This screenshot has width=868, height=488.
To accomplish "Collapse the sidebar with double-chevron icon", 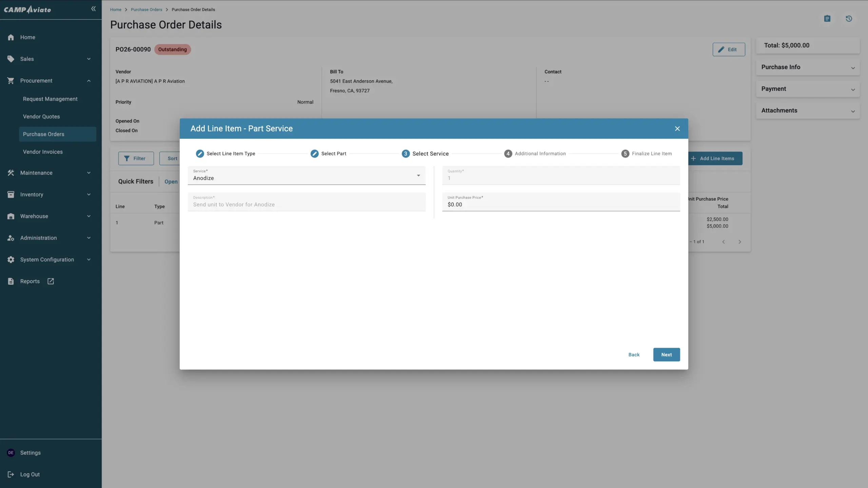I will (93, 9).
